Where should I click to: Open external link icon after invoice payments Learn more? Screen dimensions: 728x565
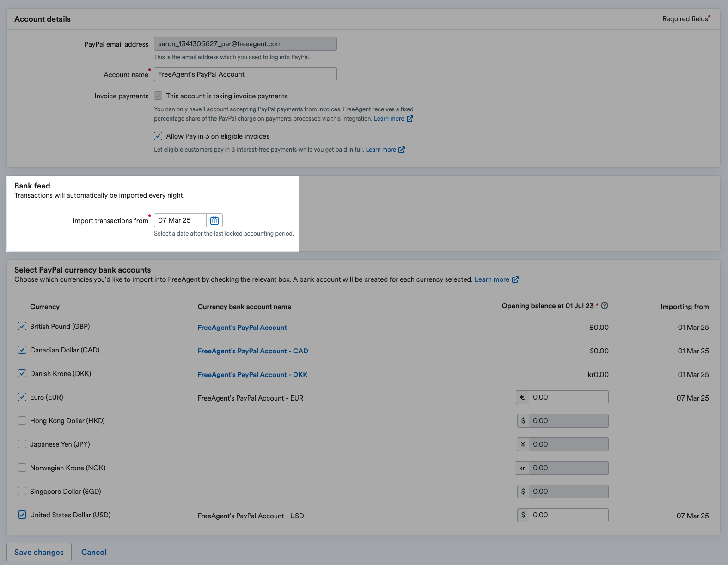click(410, 119)
